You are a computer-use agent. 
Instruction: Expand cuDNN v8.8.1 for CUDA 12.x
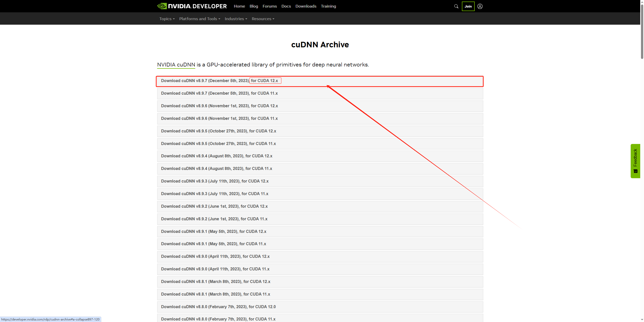tap(320, 282)
